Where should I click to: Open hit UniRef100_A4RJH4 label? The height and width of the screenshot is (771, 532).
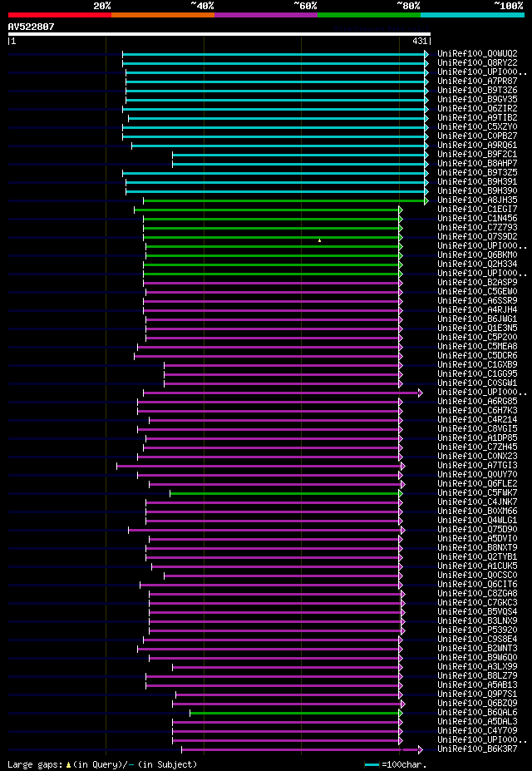[x=477, y=311]
